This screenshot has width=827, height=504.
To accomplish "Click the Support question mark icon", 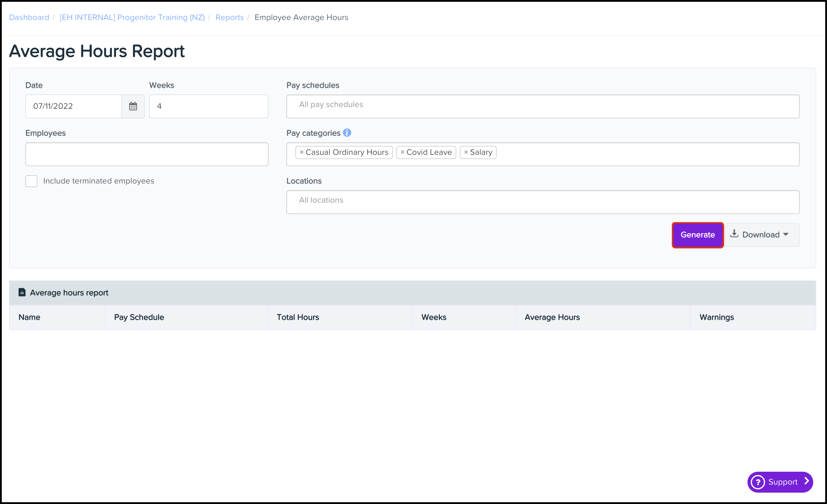I will pos(758,482).
